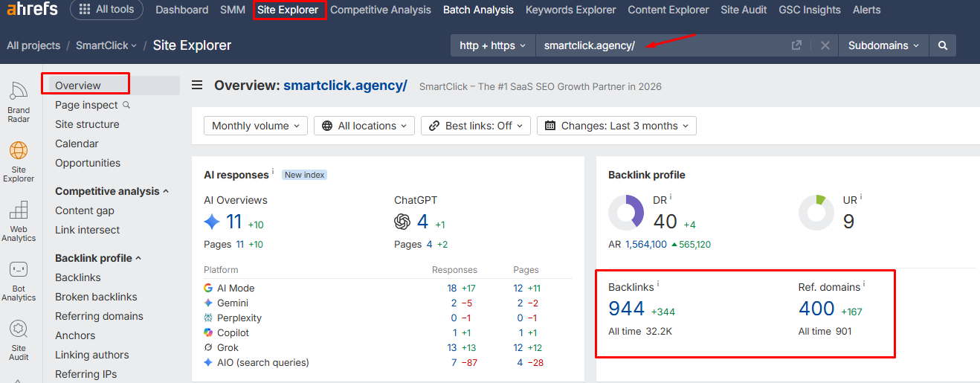Open Batch Analysis in top navigation
This screenshot has height=383, width=980.
[478, 10]
